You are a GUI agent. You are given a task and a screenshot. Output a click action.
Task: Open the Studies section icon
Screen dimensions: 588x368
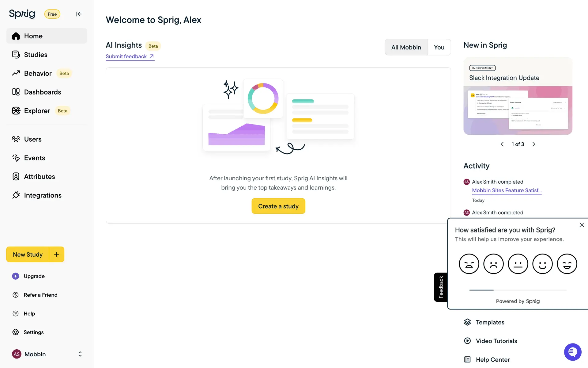pyautogui.click(x=16, y=55)
